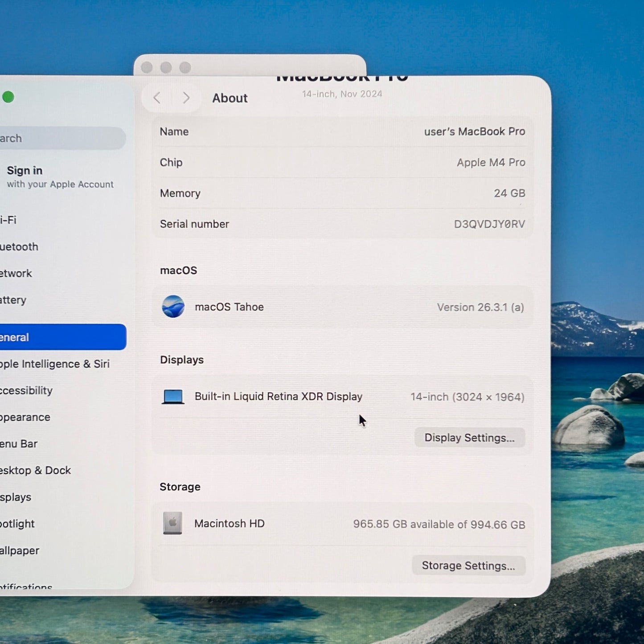Click the chip value "Apple M4 Pro"
644x644 pixels.
491,162
